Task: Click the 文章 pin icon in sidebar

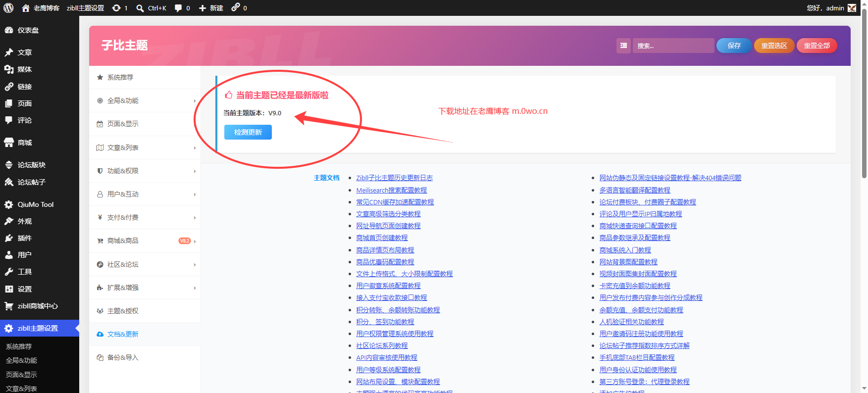Action: pyautogui.click(x=9, y=52)
